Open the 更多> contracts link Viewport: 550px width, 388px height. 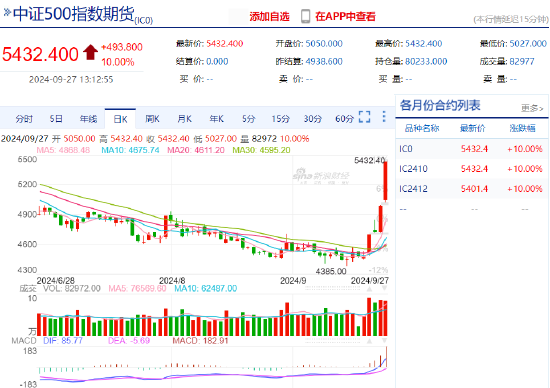[x=532, y=108]
